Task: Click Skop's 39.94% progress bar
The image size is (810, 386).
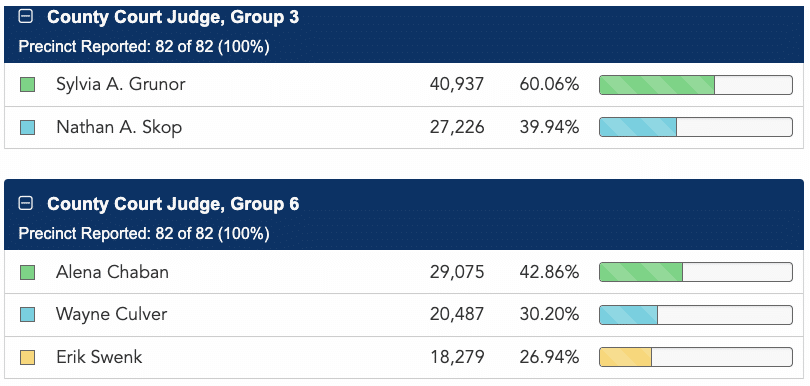Action: (696, 127)
